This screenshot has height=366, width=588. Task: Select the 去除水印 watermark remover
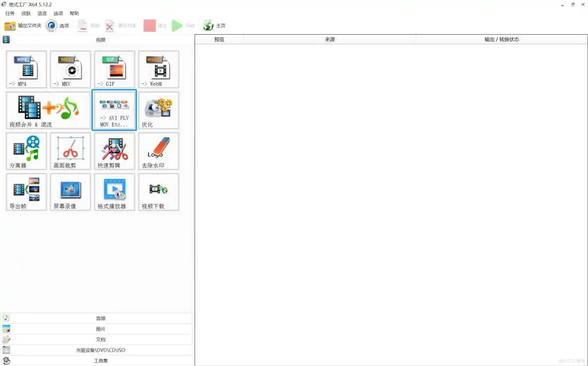click(158, 151)
